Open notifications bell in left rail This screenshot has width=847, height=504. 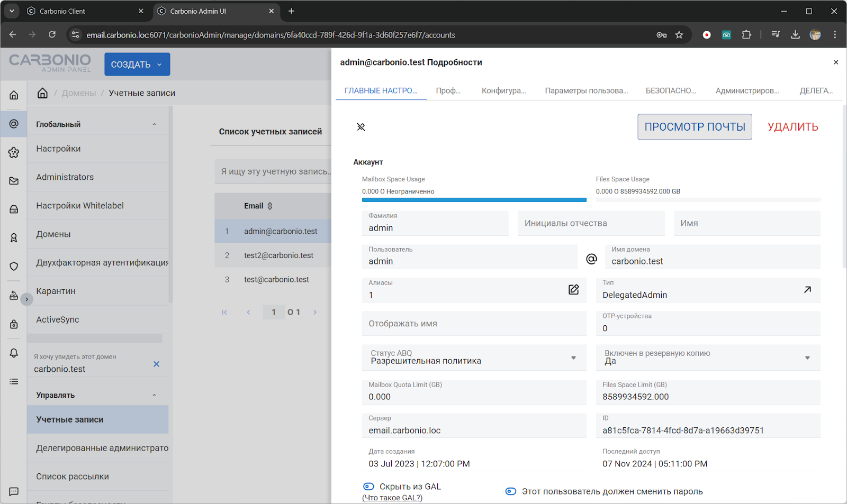pos(14,353)
